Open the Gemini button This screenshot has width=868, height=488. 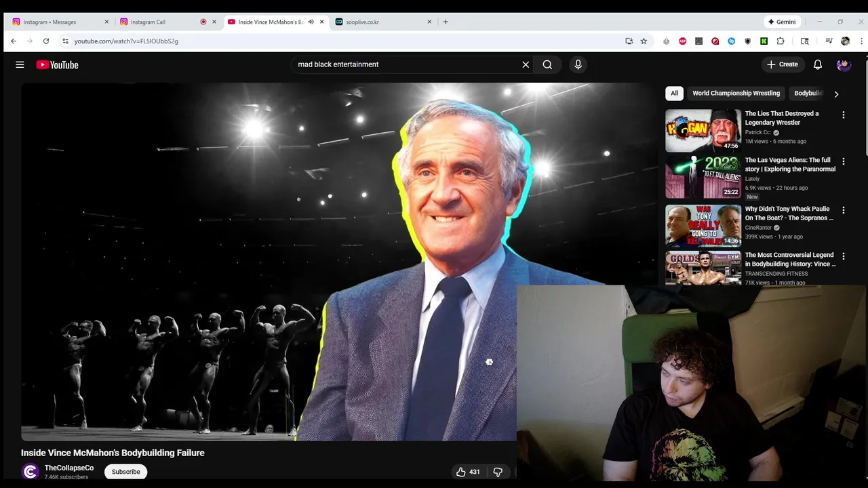pos(782,22)
